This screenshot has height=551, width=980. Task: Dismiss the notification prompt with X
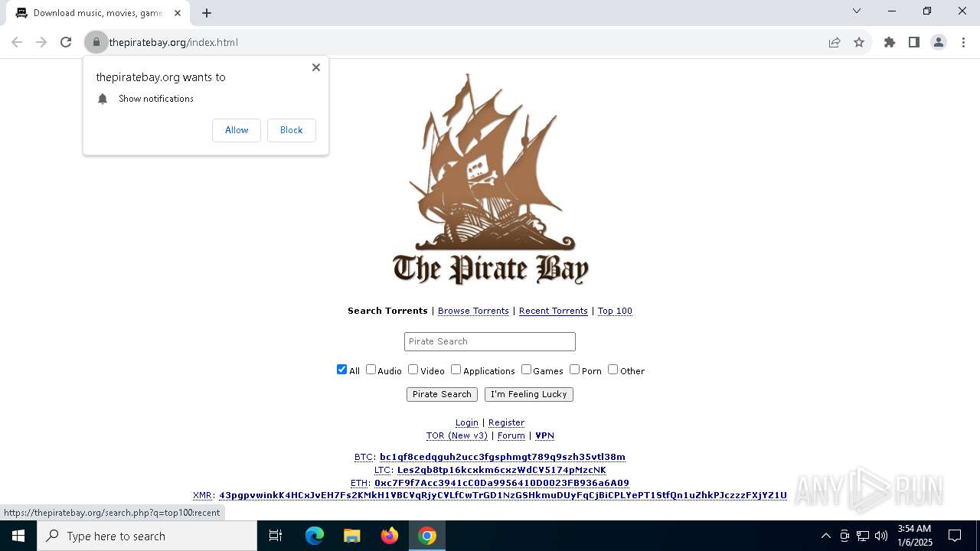pos(316,67)
